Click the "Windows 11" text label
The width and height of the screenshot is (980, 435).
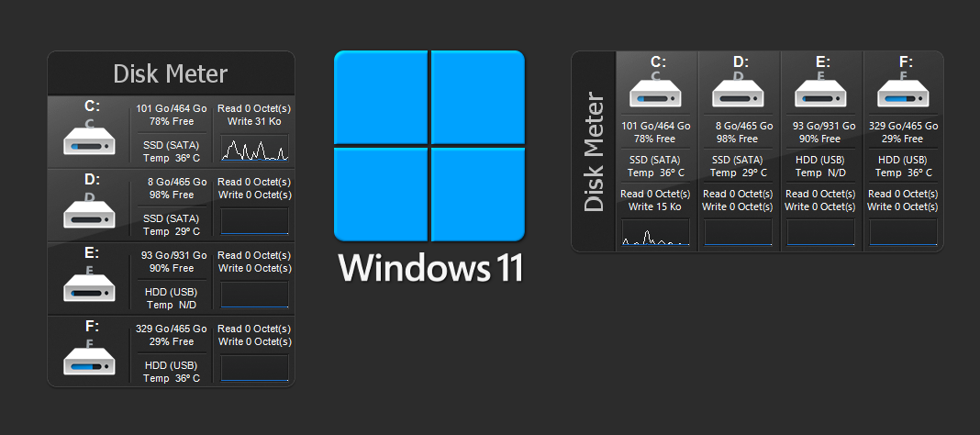(429, 267)
